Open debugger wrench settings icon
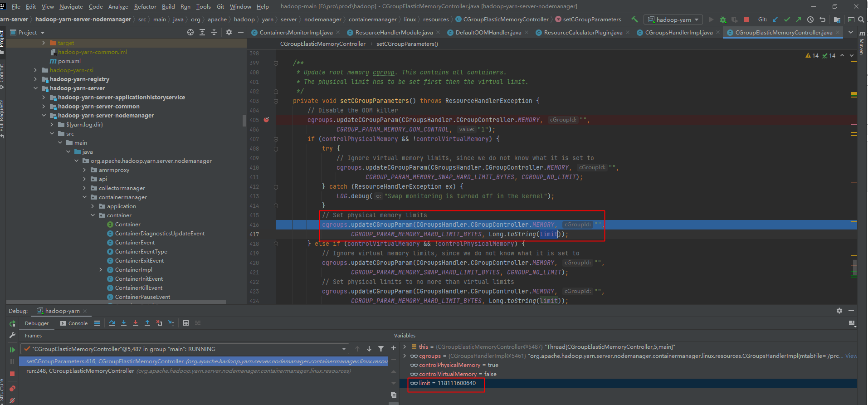Image resolution: width=868 pixels, height=405 pixels. click(x=12, y=335)
